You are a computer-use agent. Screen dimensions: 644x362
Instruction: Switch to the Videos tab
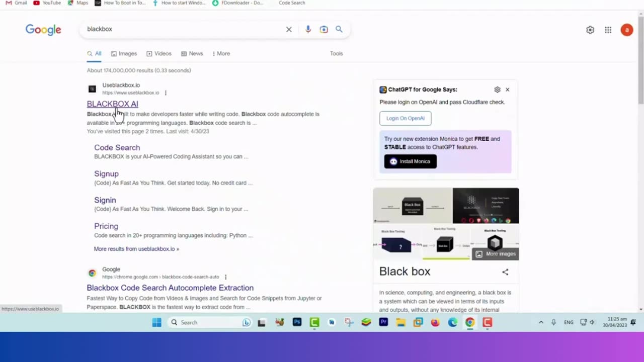(159, 53)
